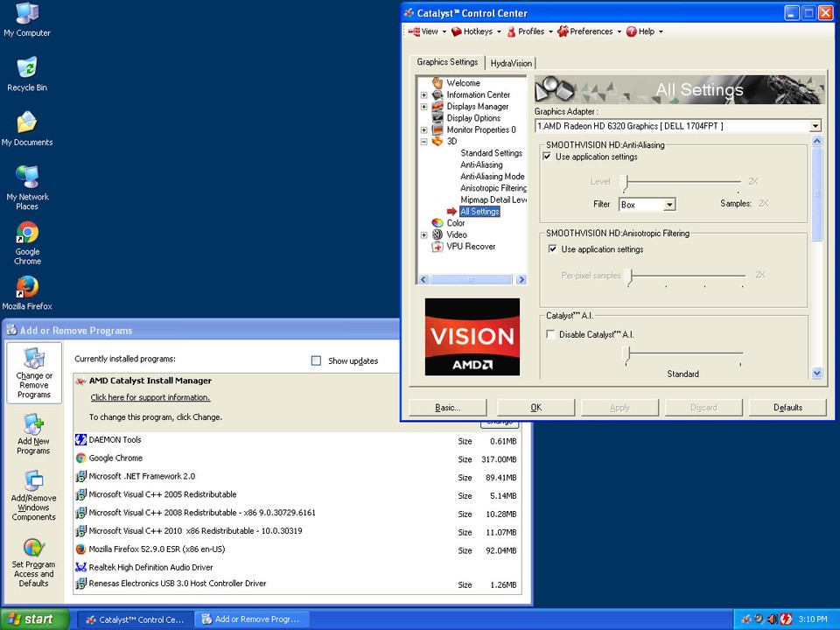The image size is (840, 630).
Task: Open the Graphics Adapter dropdown
Action: 815,126
